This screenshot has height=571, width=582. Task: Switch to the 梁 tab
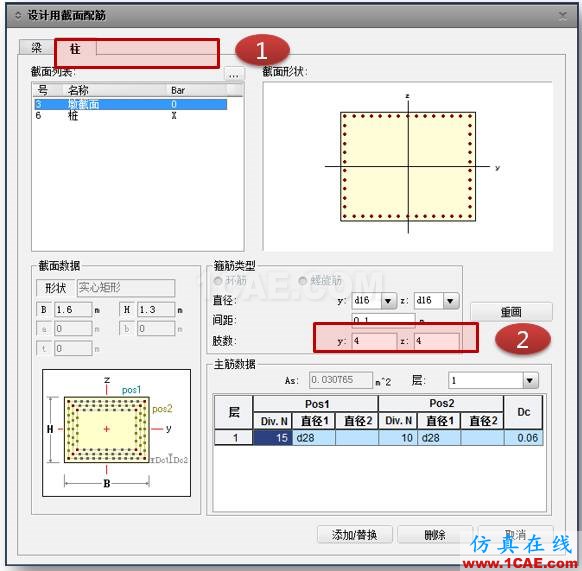coord(37,48)
